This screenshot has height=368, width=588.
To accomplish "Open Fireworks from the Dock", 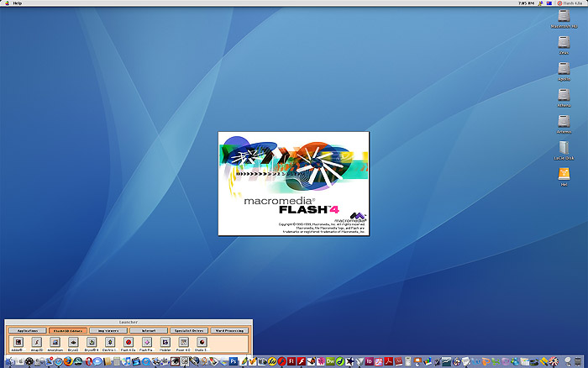I will pos(272,361).
